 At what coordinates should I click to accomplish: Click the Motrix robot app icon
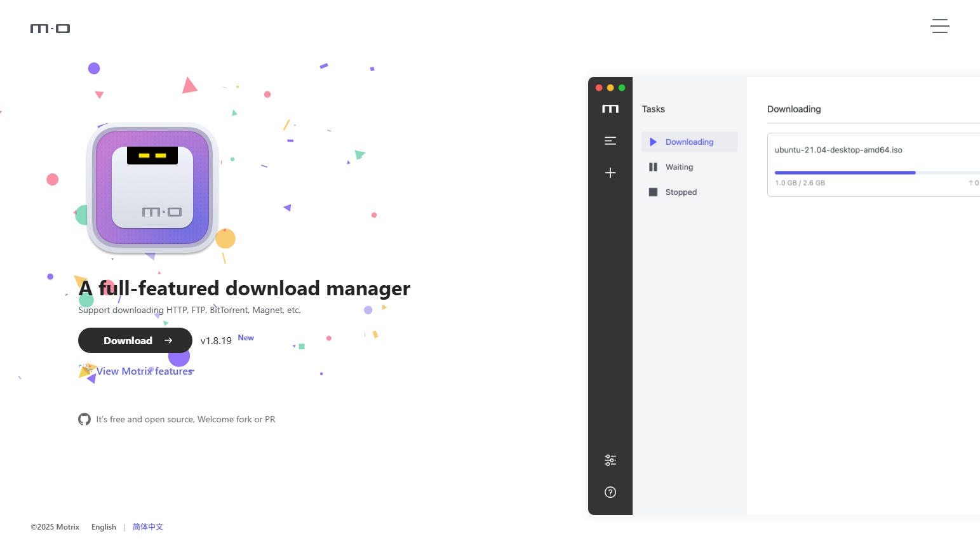click(152, 187)
